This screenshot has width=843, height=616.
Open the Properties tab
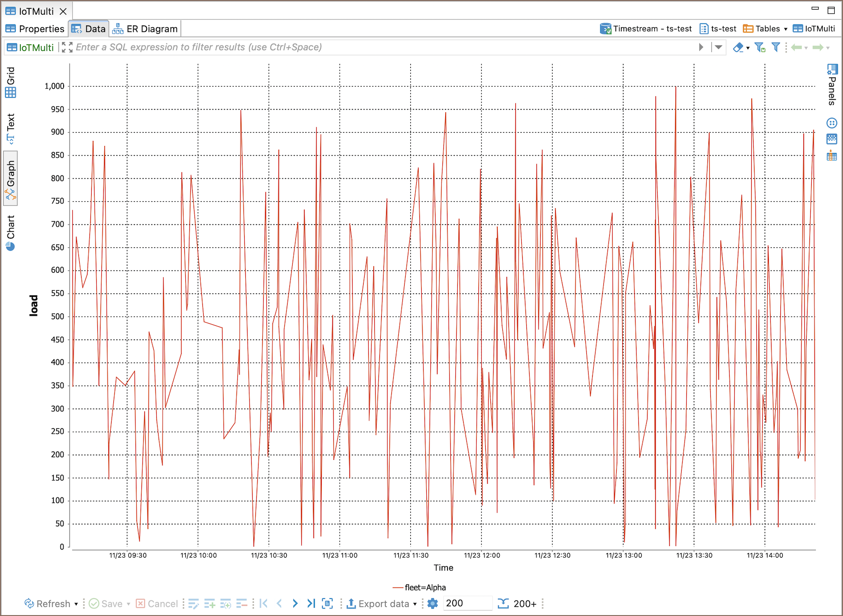35,29
